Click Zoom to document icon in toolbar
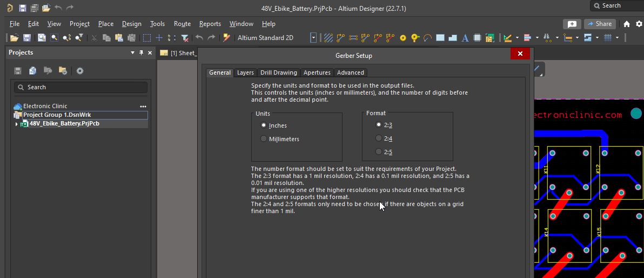This screenshot has height=278, width=644. tap(42, 38)
